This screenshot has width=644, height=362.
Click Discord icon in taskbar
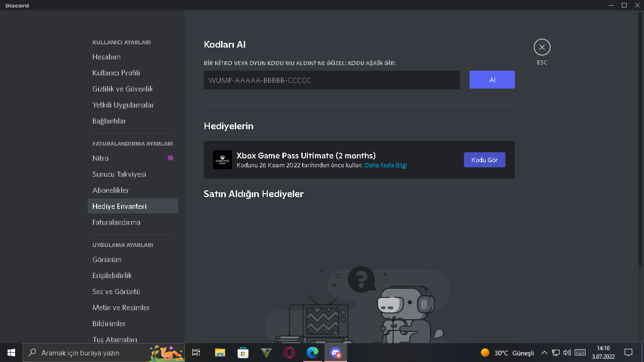(x=336, y=353)
